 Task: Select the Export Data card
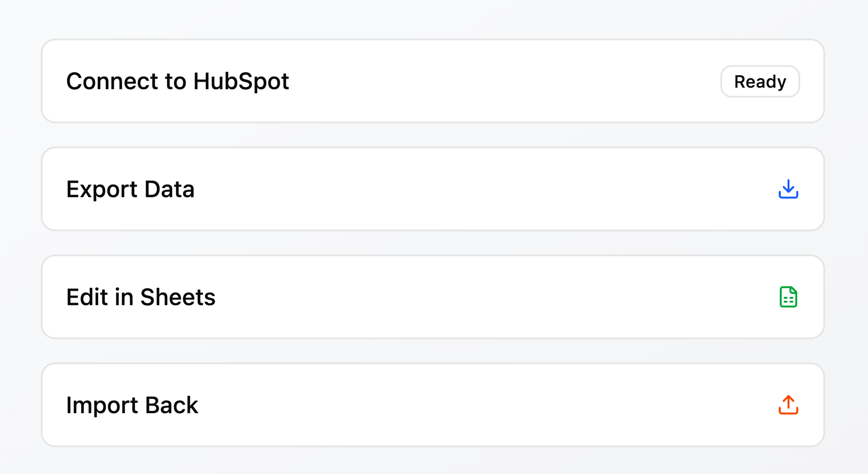click(x=434, y=189)
